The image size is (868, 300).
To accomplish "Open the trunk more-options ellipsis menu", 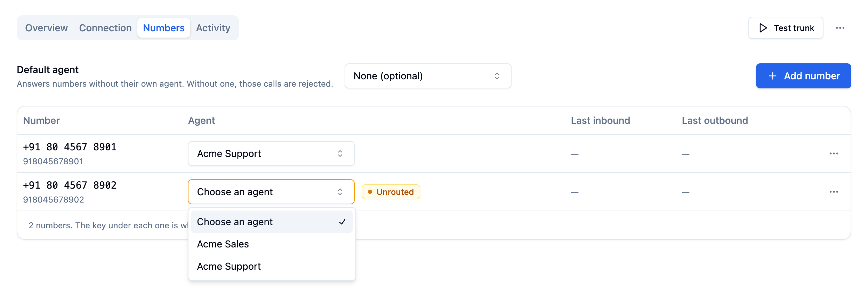I will (840, 28).
